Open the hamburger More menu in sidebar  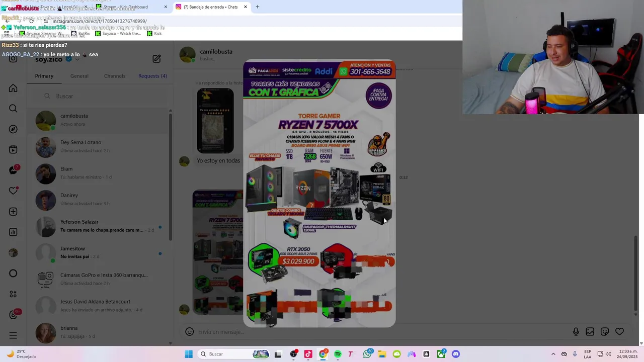(x=13, y=335)
